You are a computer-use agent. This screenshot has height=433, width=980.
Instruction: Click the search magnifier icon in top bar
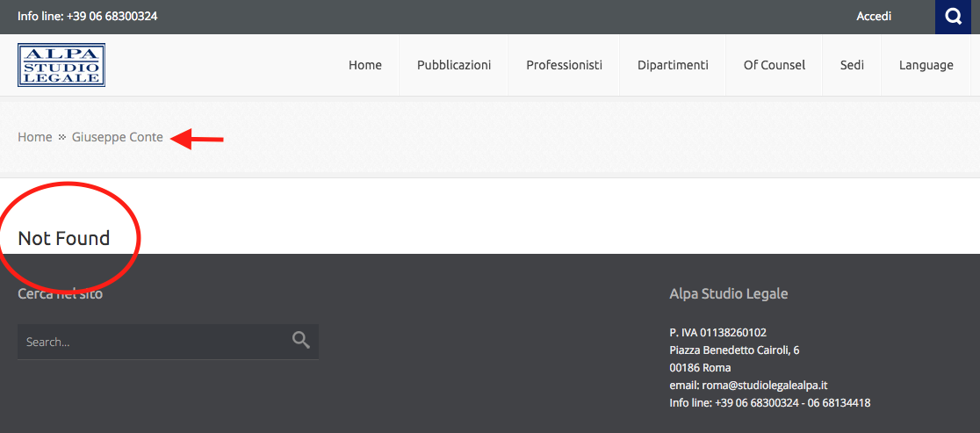[954, 17]
